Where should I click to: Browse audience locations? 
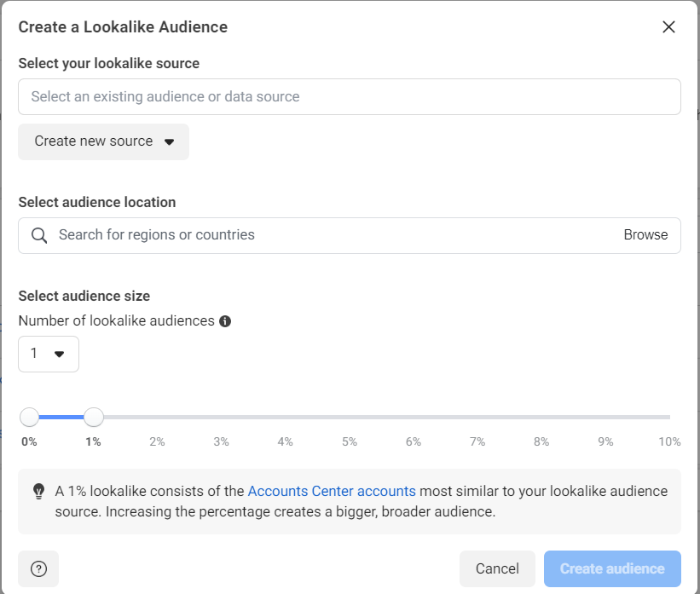pyautogui.click(x=645, y=234)
